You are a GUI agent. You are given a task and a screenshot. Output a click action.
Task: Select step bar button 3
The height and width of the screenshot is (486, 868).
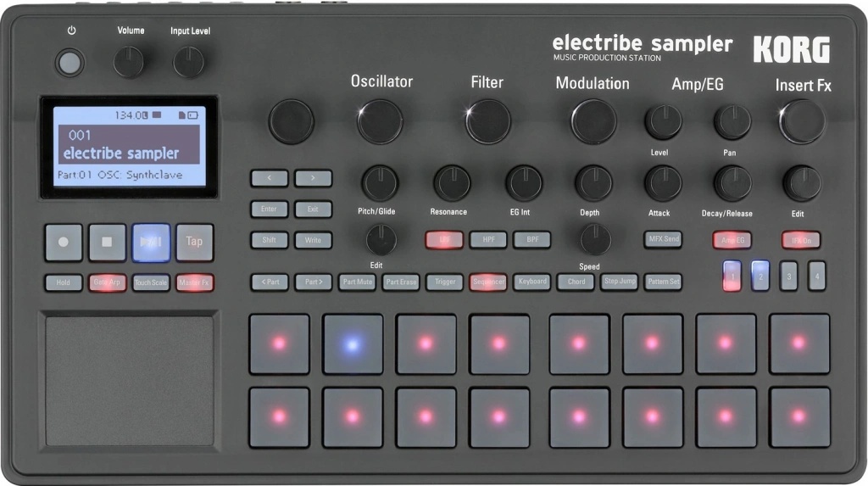(789, 276)
